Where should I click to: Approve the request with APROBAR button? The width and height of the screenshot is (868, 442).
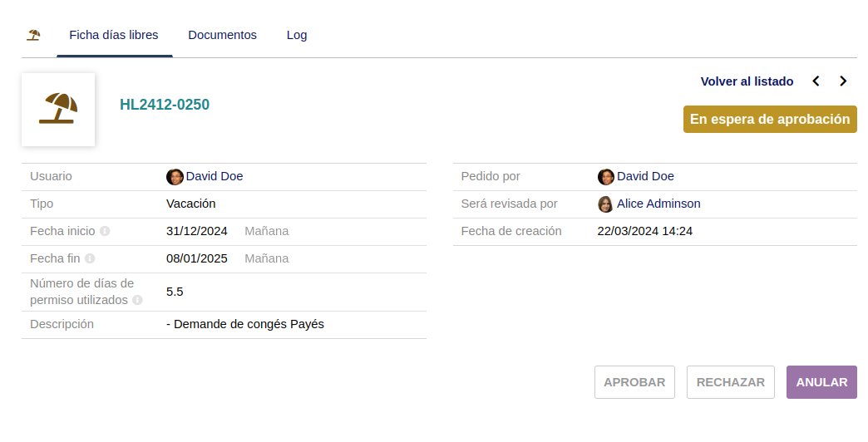click(634, 382)
